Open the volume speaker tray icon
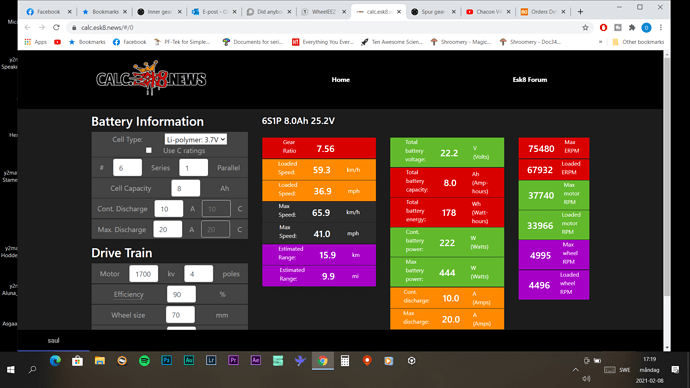 tap(587, 378)
